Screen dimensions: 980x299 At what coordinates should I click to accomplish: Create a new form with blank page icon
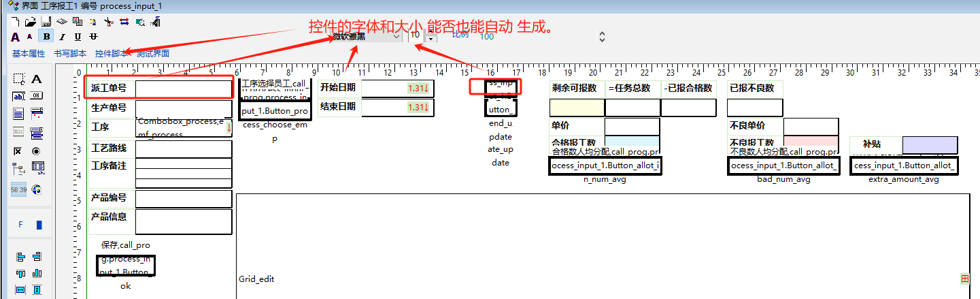coord(16,22)
